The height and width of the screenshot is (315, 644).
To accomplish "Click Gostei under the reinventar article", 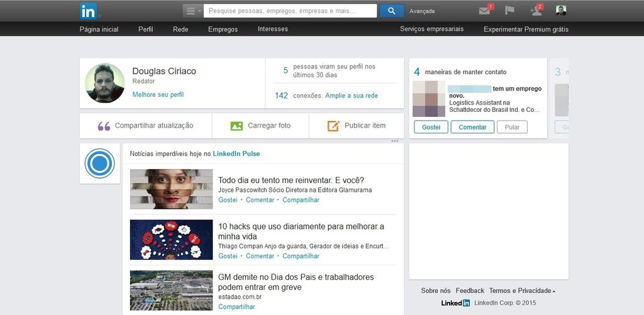I will (228, 200).
